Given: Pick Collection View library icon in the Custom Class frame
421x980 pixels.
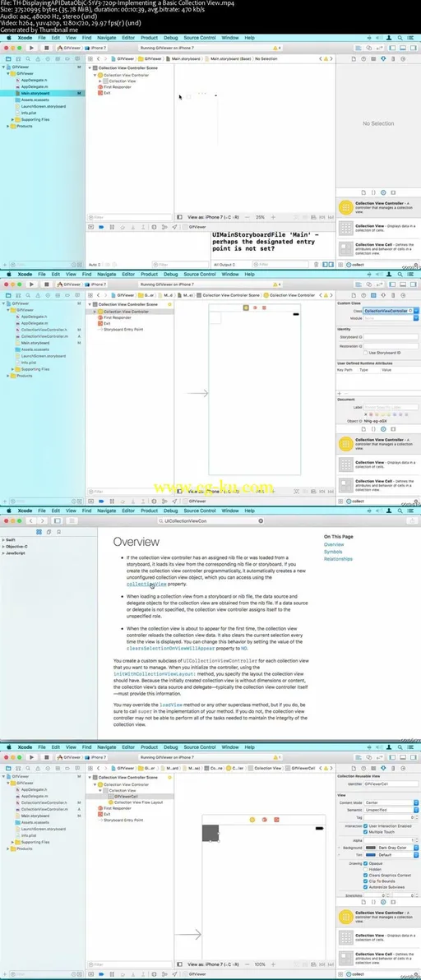Looking at the screenshot, I should (345, 465).
